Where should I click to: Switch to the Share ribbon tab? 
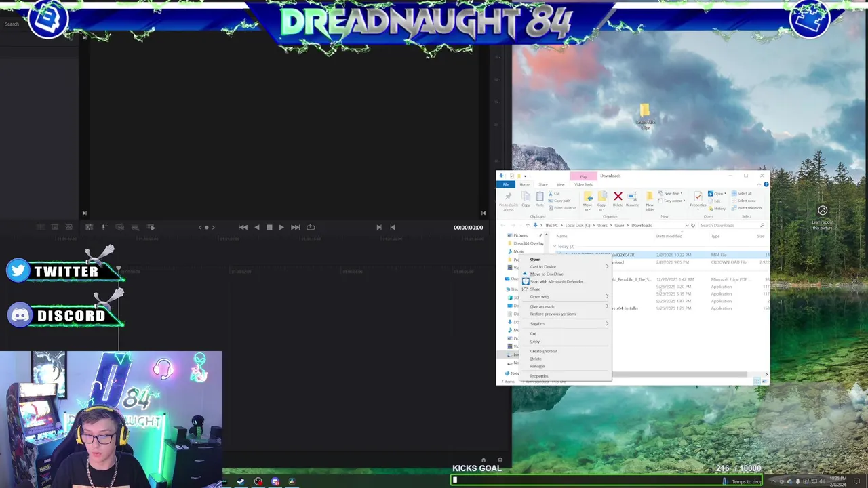click(x=543, y=184)
